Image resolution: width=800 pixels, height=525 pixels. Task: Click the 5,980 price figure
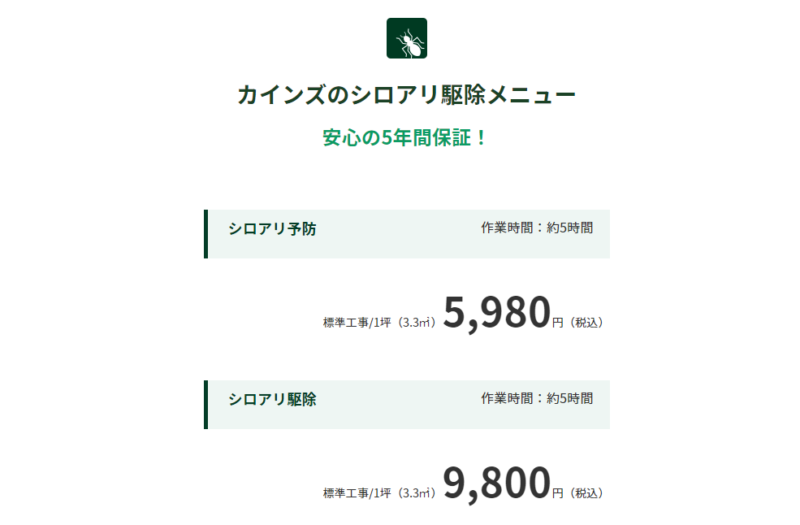(496, 313)
